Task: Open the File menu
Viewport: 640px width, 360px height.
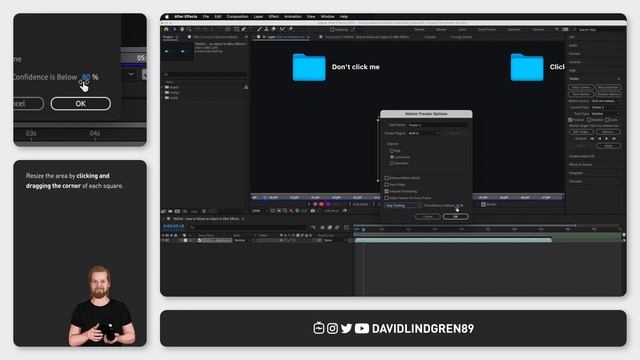Action: 206,17
